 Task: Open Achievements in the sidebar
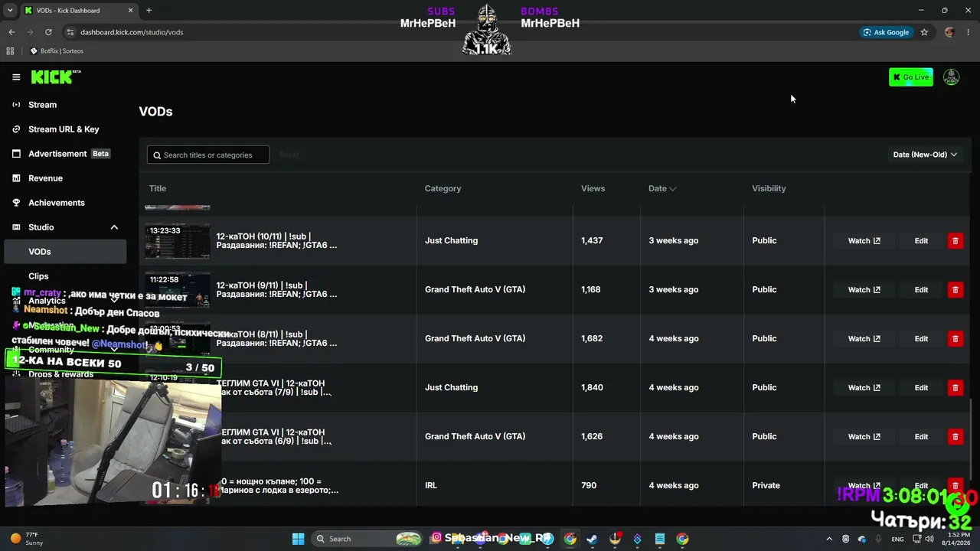point(57,203)
